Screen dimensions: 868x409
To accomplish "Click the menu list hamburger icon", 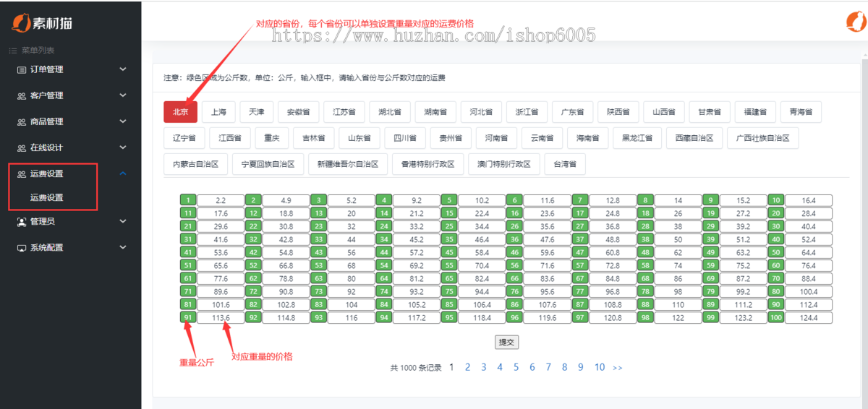I will 12,51.
